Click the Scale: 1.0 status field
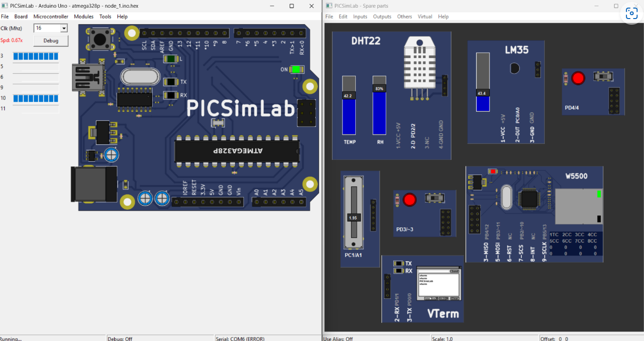Image resolution: width=644 pixels, height=341 pixels. pyautogui.click(x=443, y=339)
